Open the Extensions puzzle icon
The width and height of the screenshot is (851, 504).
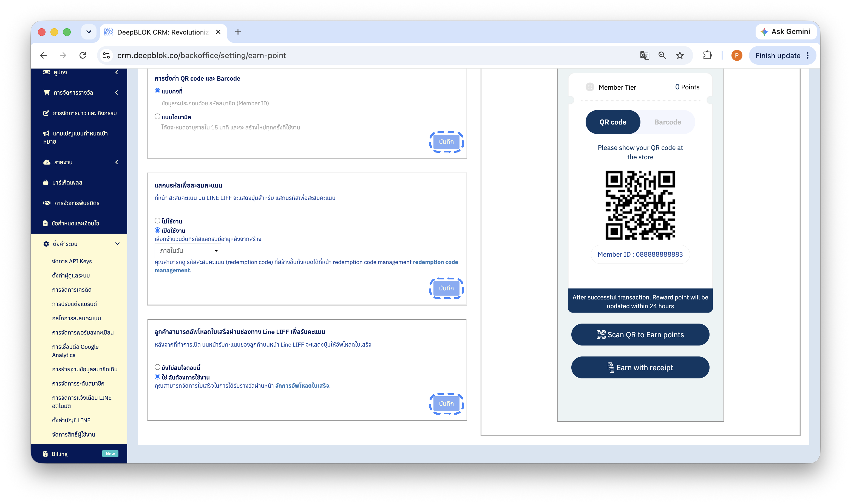[707, 55]
